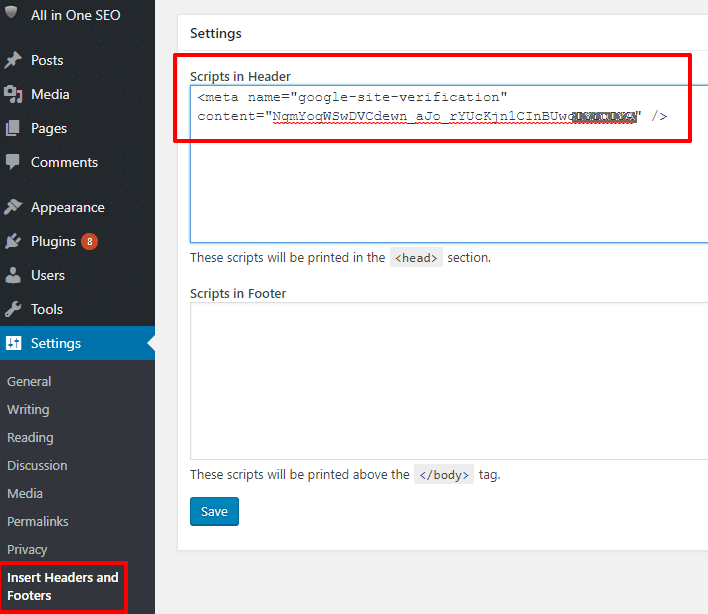Click the Appearance paintbrush icon
The image size is (708, 614).
(x=13, y=207)
